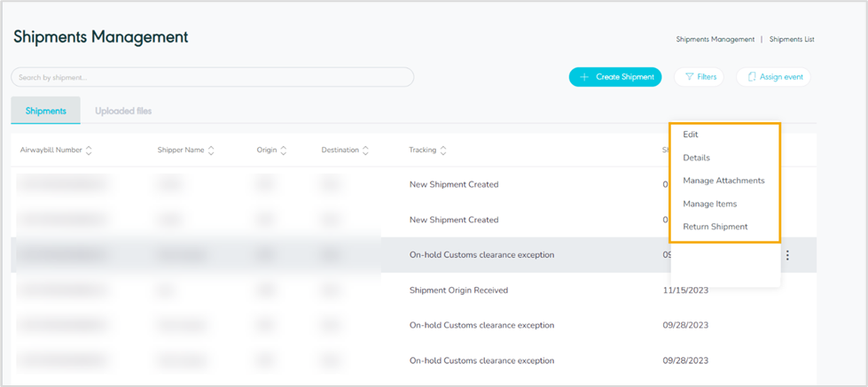The width and height of the screenshot is (868, 387).
Task: Switch to the Uploaded files tab
Action: pyautogui.click(x=123, y=111)
